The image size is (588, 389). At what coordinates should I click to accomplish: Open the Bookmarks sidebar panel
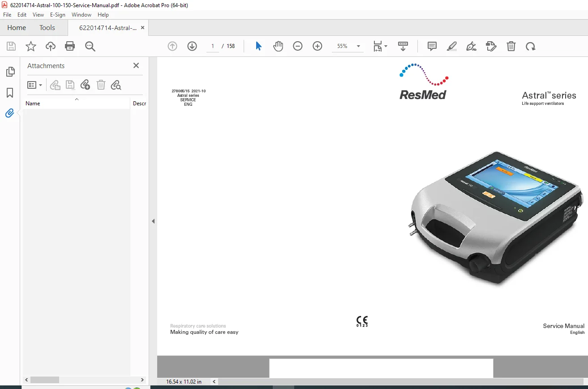pos(10,93)
